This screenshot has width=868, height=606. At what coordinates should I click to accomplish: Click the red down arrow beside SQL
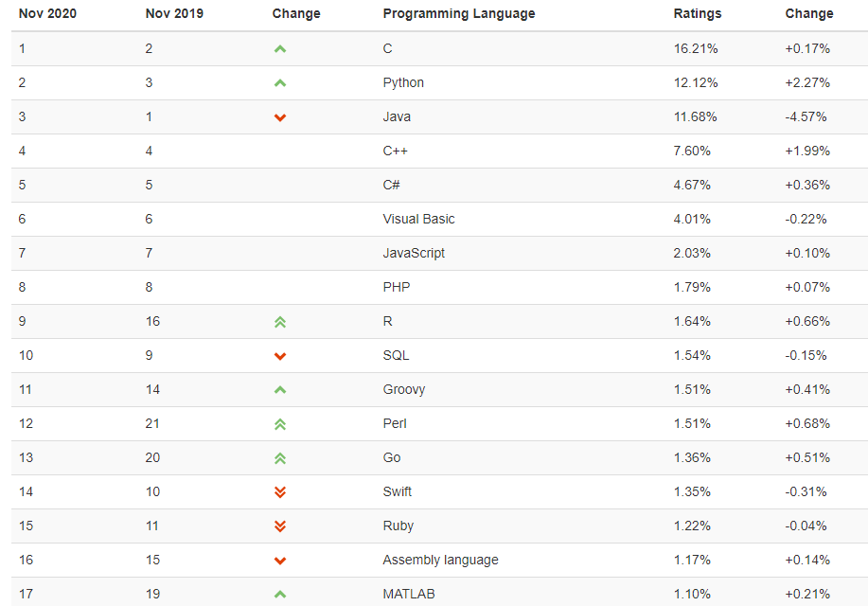280,356
